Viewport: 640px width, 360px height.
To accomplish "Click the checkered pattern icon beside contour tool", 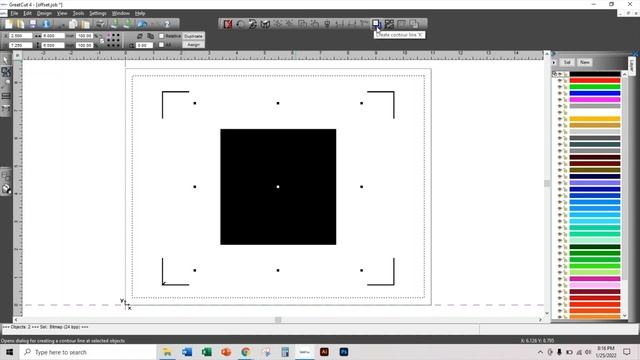I will pos(389,24).
